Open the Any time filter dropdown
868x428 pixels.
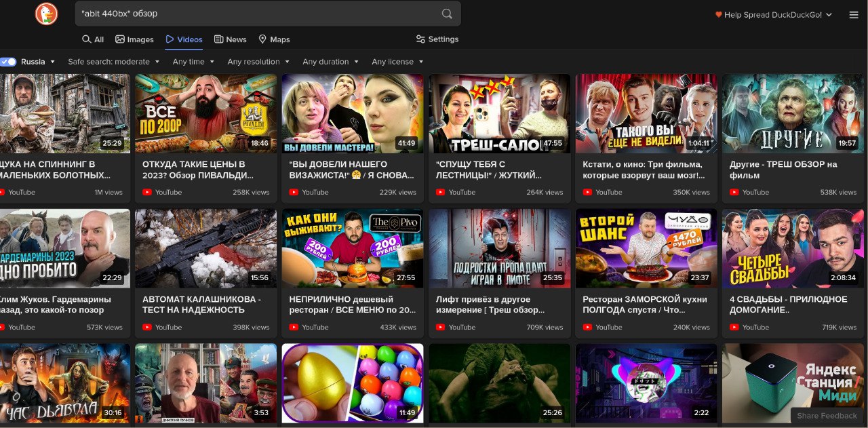point(193,62)
